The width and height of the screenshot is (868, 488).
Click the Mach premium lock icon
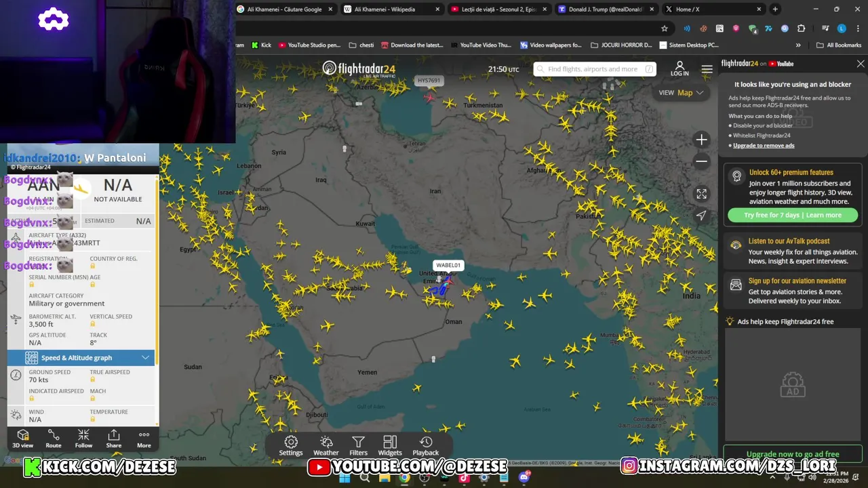pos(92,399)
